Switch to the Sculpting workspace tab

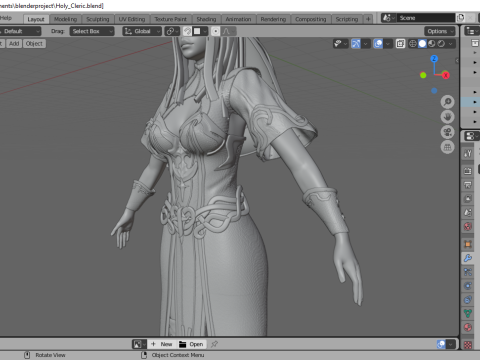click(98, 19)
